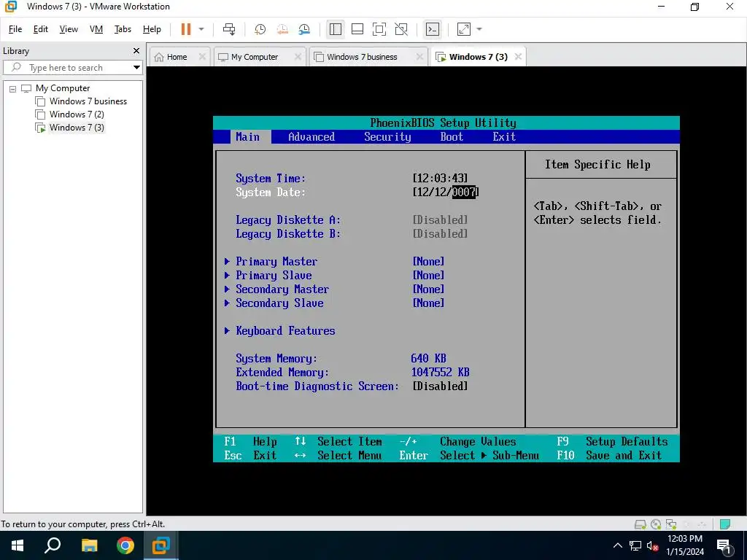Close the Windows 7 business tab

coord(419,57)
